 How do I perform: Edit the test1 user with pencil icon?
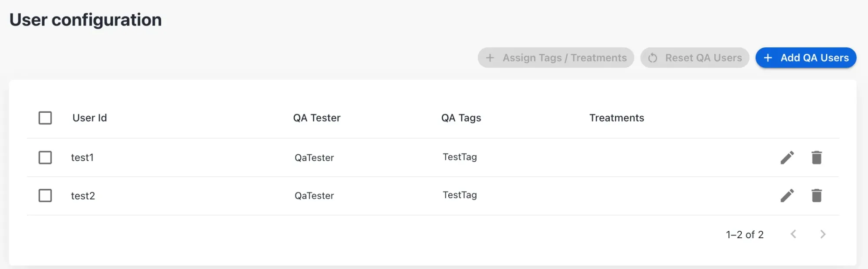pos(787,157)
